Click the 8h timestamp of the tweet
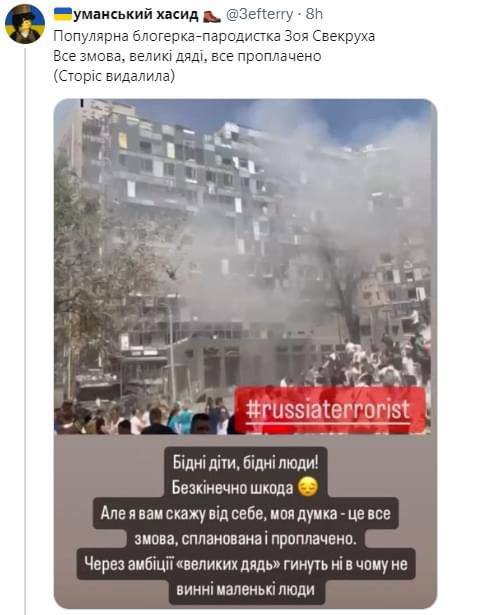Image resolution: width=483 pixels, height=615 pixels. (x=314, y=15)
